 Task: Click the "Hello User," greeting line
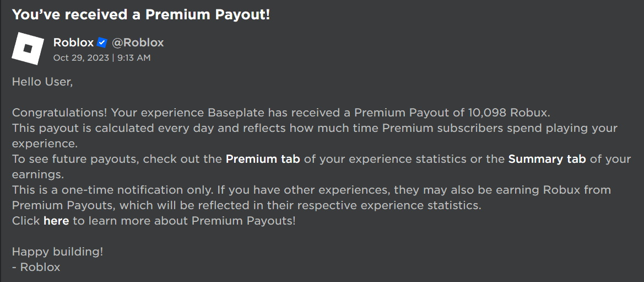point(42,82)
